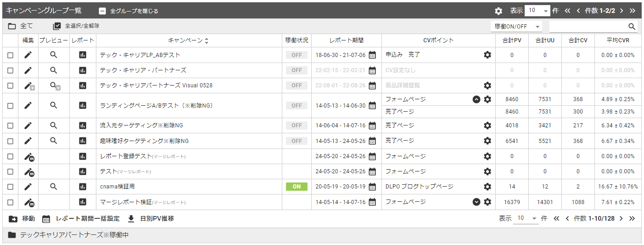Viewport: 644px width, 245px height.
Task: Open report icon for テスト merge report
Action: tap(83, 171)
